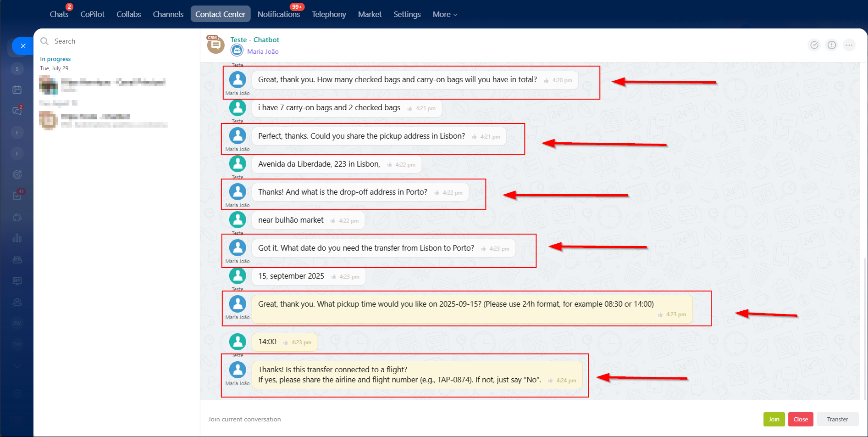
Task: Open the Notifications tab
Action: pos(278,14)
